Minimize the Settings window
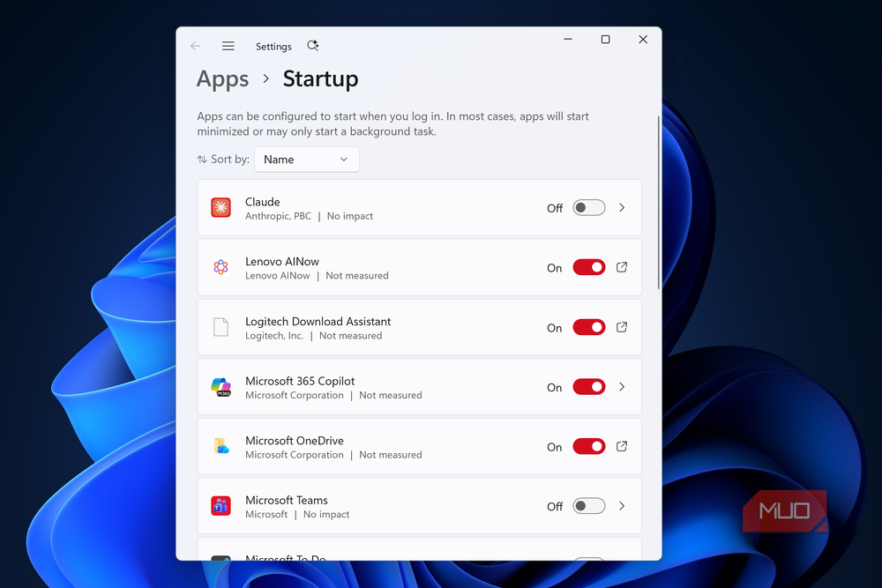Image resolution: width=882 pixels, height=588 pixels. [568, 40]
